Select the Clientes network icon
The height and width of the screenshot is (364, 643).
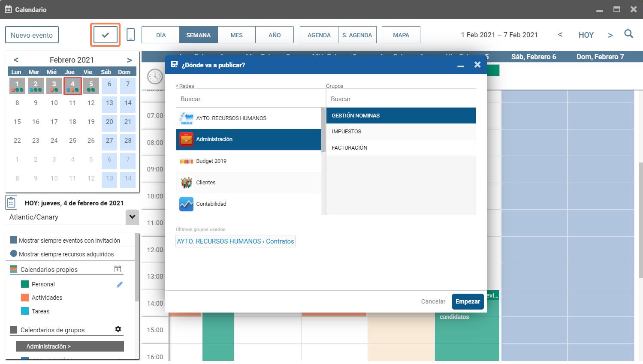point(187,183)
